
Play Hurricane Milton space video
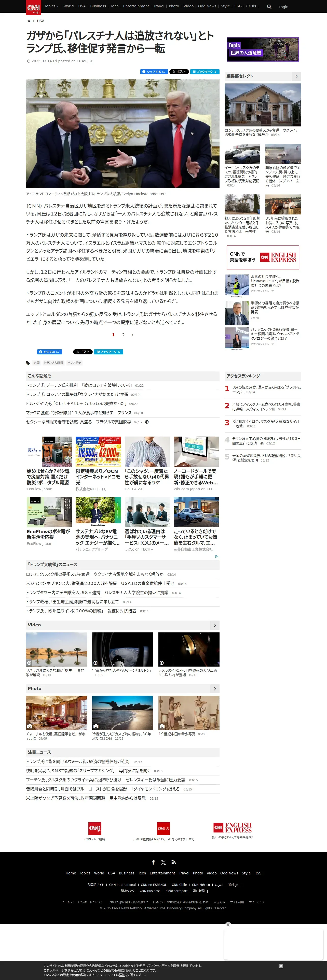click(x=122, y=650)
